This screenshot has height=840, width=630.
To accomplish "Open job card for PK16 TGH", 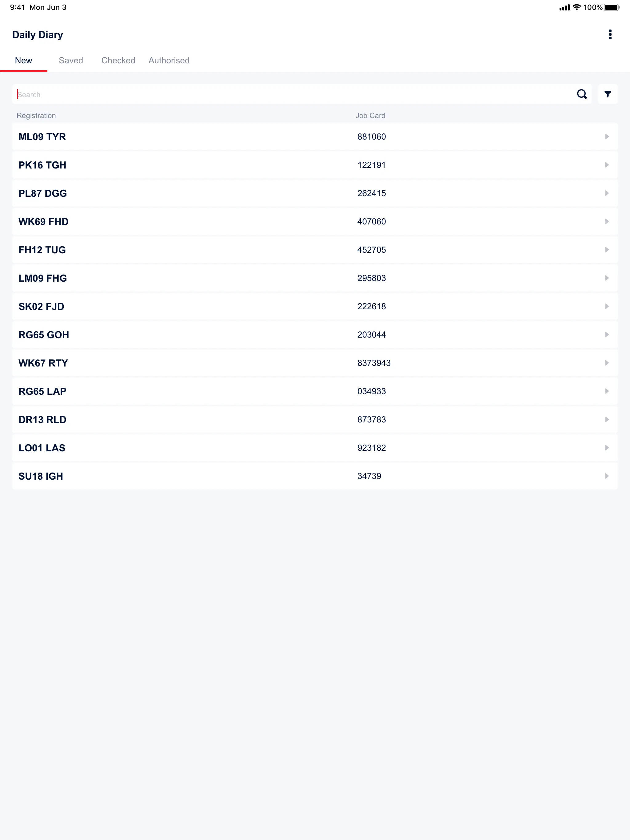I will tap(315, 165).
